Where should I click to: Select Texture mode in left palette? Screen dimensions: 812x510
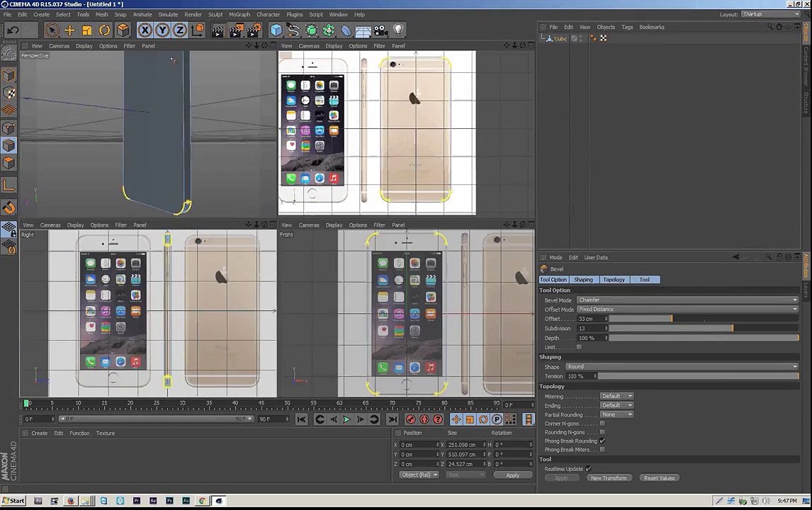pos(9,93)
